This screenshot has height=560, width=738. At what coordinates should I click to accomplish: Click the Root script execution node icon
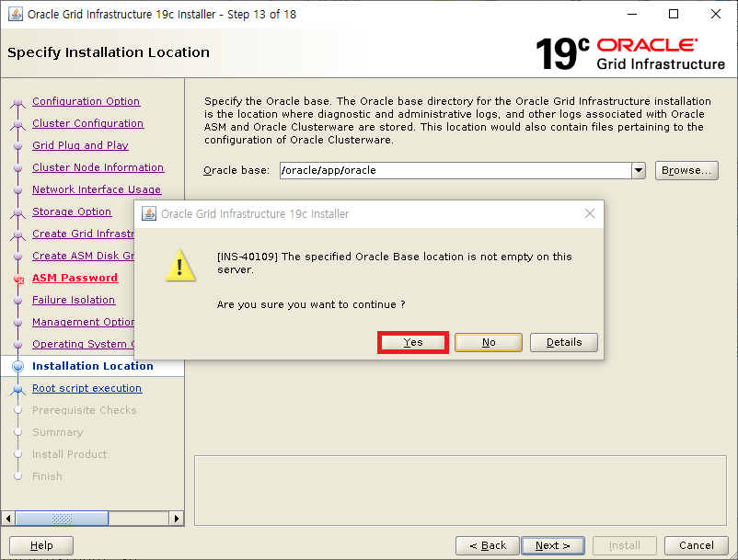coord(17,389)
